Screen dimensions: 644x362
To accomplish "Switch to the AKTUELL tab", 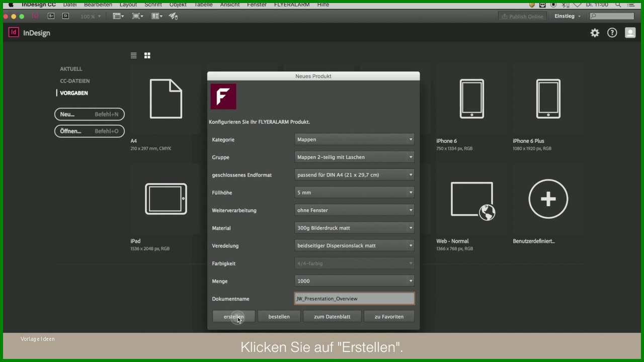I will click(x=71, y=69).
